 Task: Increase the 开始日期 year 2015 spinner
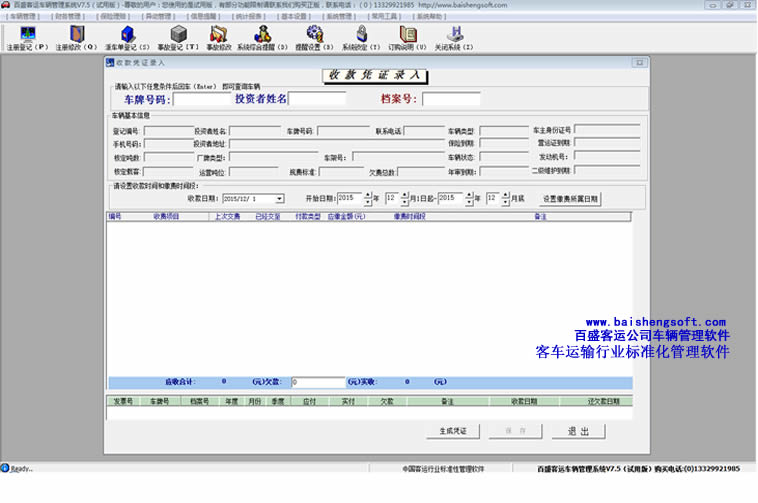(368, 195)
